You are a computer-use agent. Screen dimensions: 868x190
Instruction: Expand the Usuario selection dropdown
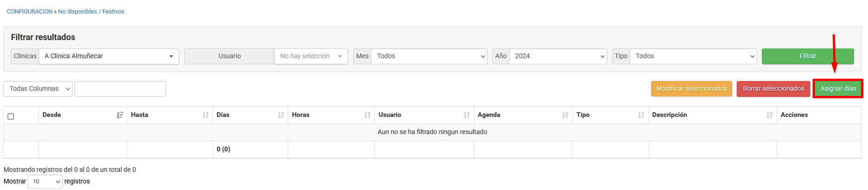(310, 56)
